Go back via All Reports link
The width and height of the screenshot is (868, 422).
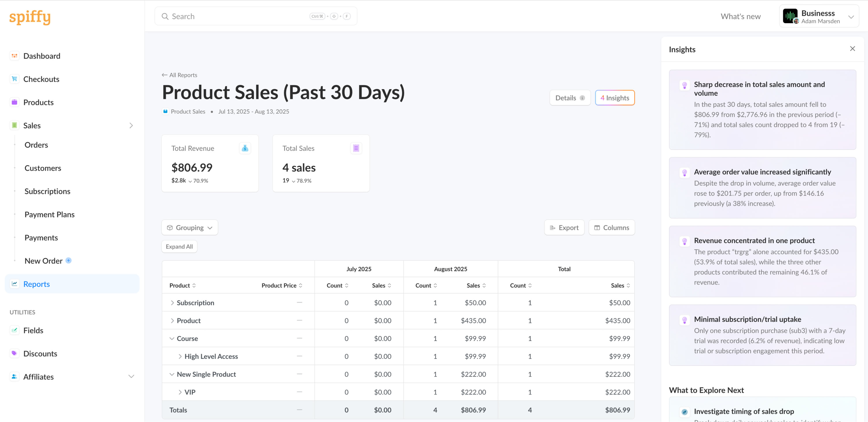pos(180,75)
